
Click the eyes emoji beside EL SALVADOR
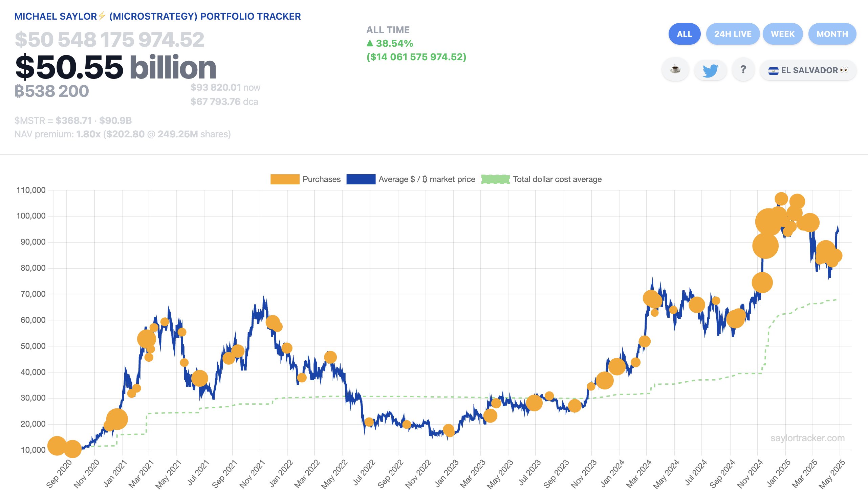(844, 70)
